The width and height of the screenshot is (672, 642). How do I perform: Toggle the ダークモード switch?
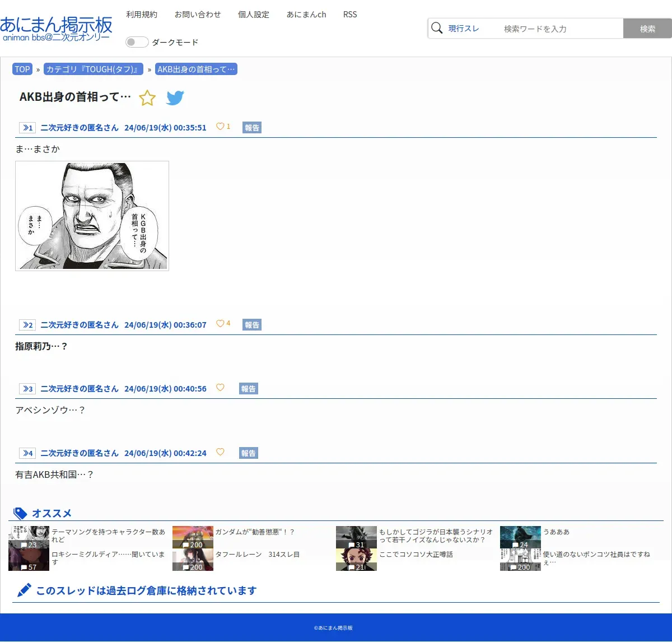coord(137,42)
